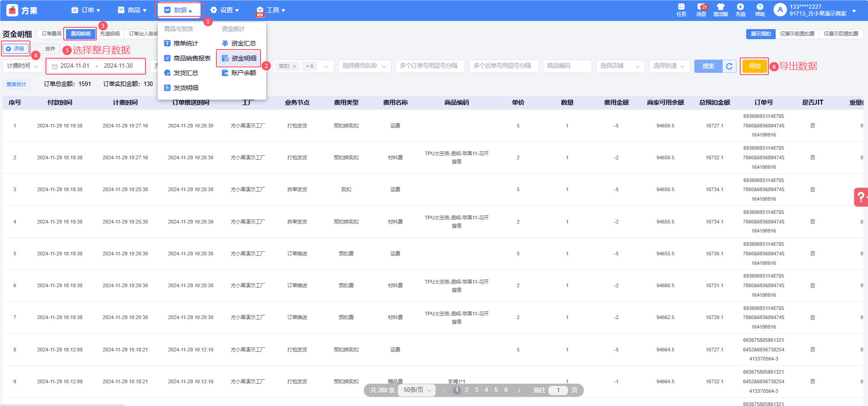Click the user avatar icon
The image size is (868, 406).
[780, 10]
